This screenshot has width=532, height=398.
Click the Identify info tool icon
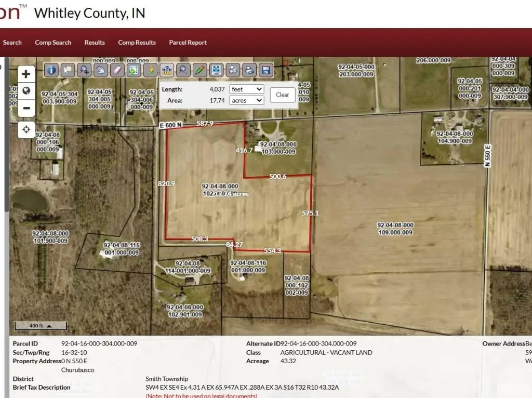click(x=51, y=70)
